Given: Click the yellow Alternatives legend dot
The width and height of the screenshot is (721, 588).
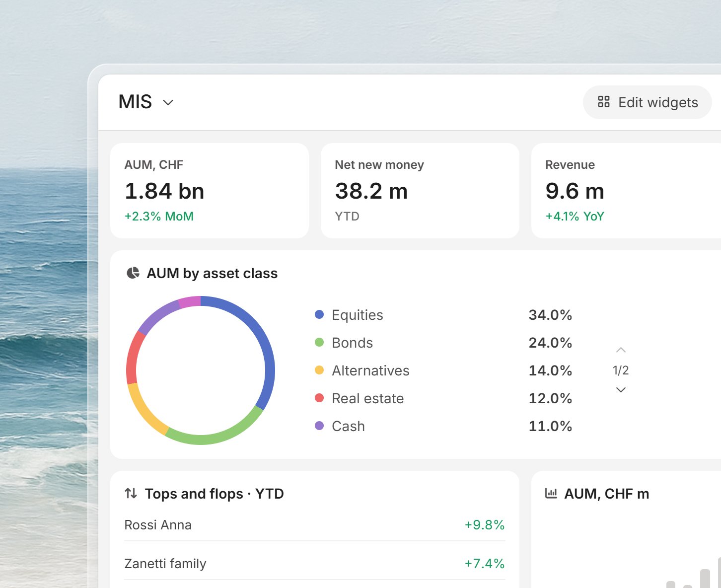Looking at the screenshot, I should point(319,370).
